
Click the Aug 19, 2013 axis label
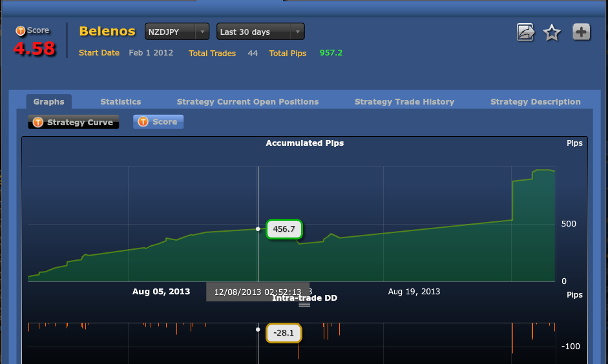[414, 292]
